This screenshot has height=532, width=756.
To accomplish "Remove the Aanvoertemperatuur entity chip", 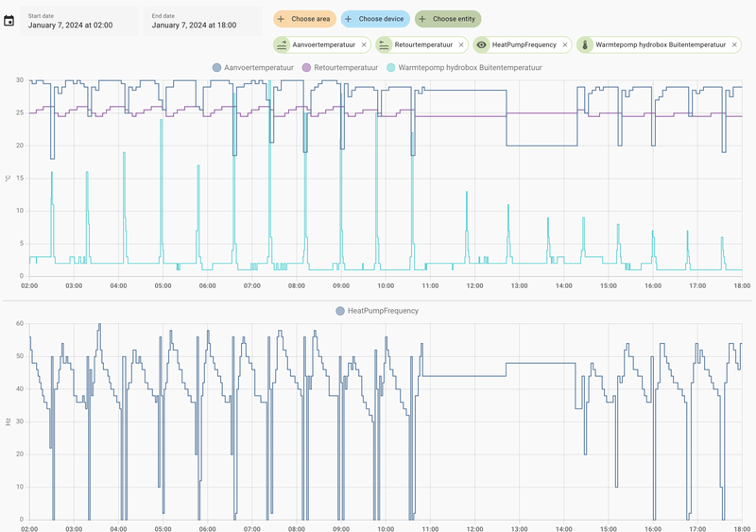I will (x=364, y=44).
